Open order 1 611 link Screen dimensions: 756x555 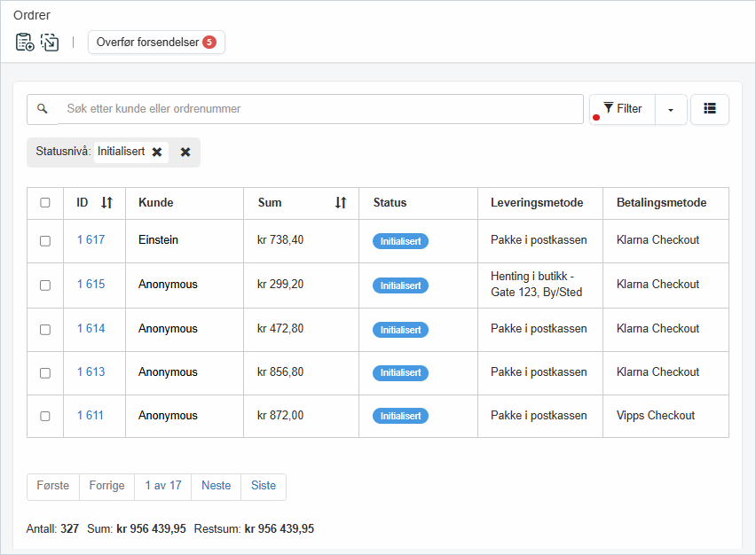coord(91,416)
